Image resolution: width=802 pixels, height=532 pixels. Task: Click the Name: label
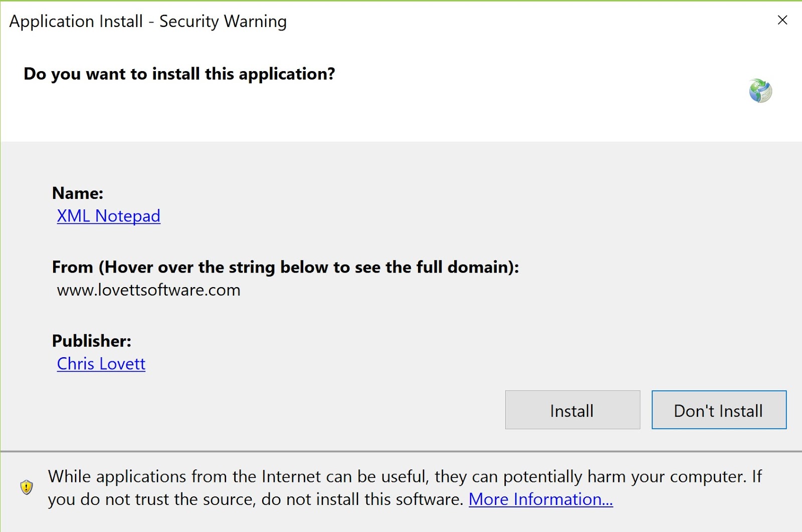(78, 193)
